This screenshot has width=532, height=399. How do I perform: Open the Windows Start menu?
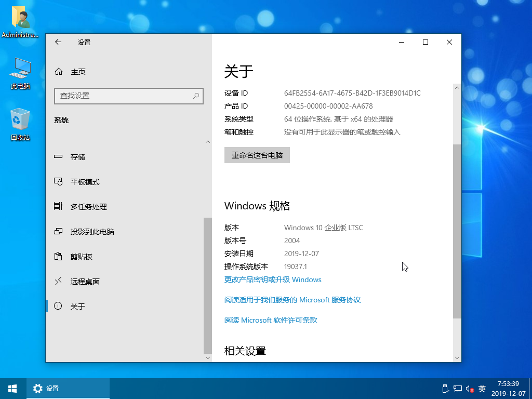click(x=12, y=389)
